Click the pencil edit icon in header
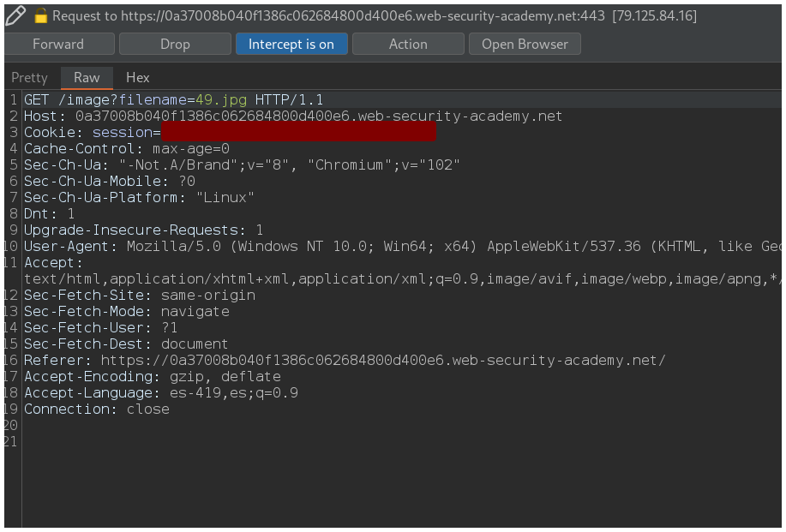This screenshot has height=532, width=786. [x=15, y=15]
